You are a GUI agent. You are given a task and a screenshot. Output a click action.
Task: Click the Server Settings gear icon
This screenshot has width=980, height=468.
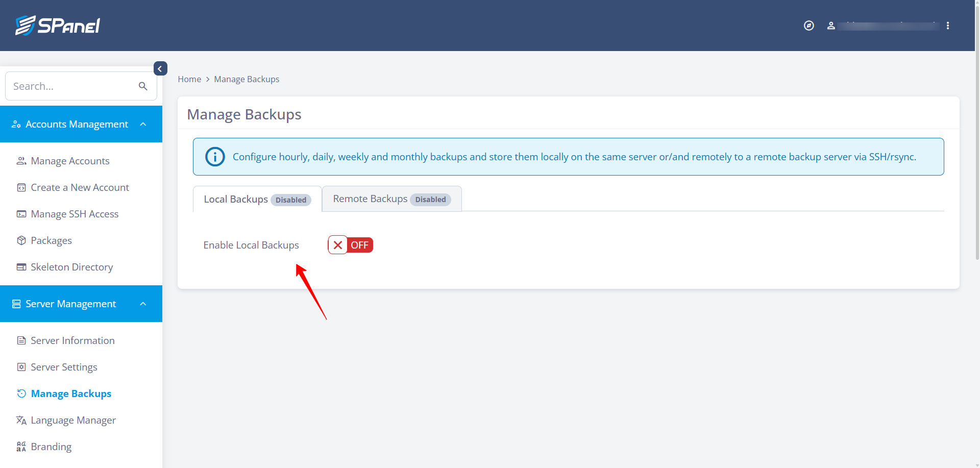click(x=21, y=367)
